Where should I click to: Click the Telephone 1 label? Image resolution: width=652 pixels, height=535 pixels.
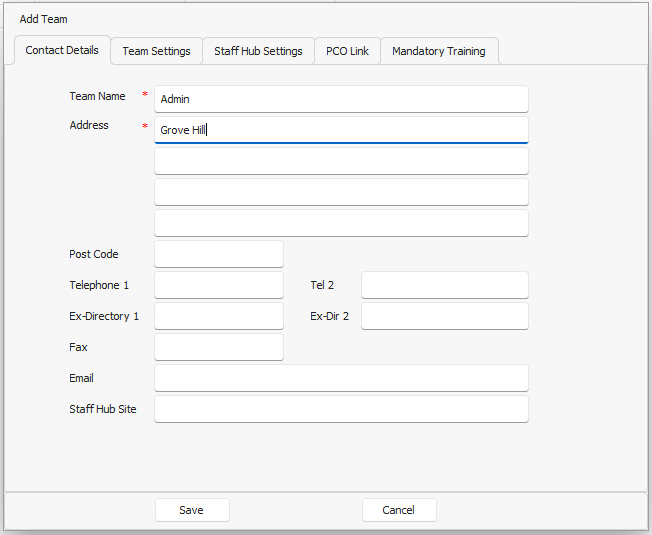point(99,285)
